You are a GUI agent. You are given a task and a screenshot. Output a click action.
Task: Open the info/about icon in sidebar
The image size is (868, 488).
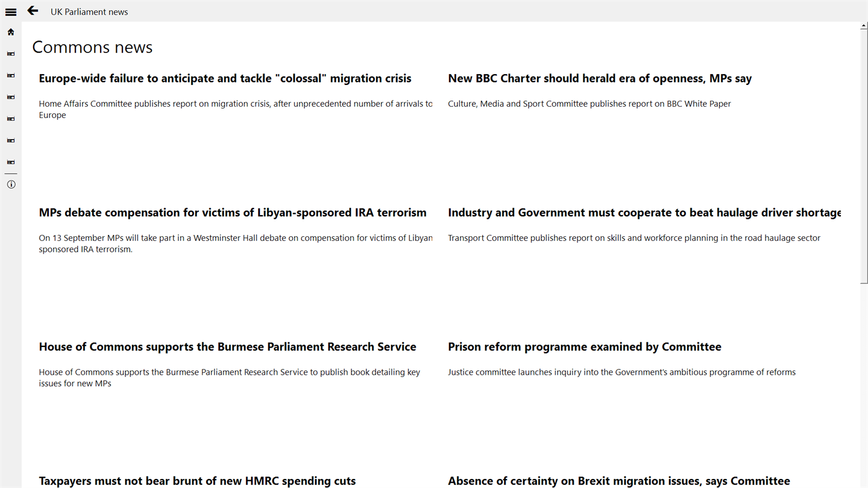click(11, 184)
